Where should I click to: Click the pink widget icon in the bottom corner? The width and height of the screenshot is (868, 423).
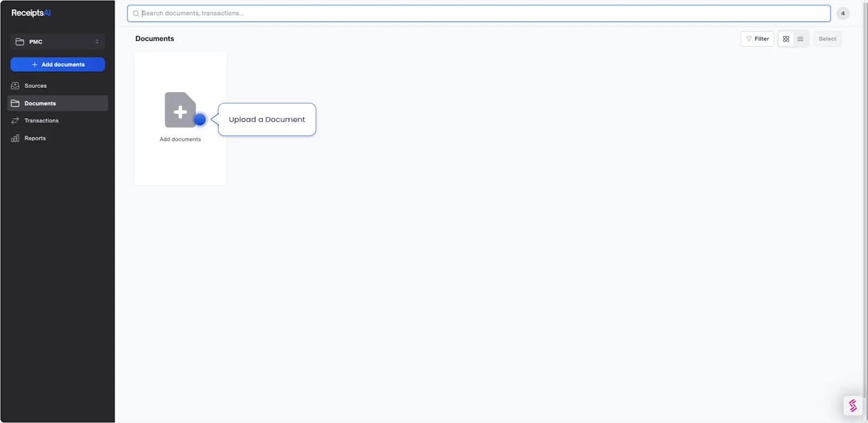click(853, 406)
